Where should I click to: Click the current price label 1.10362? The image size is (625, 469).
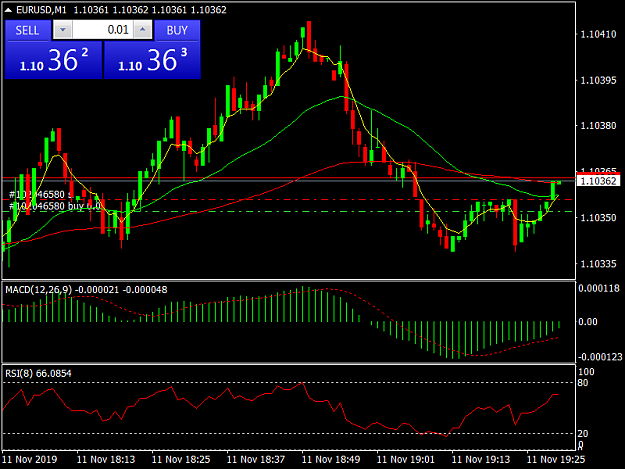[598, 181]
